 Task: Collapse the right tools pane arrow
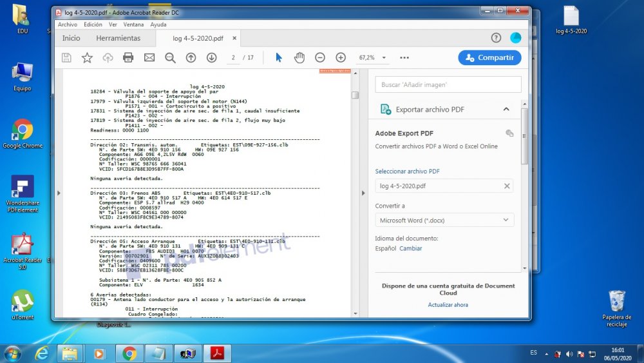363,193
